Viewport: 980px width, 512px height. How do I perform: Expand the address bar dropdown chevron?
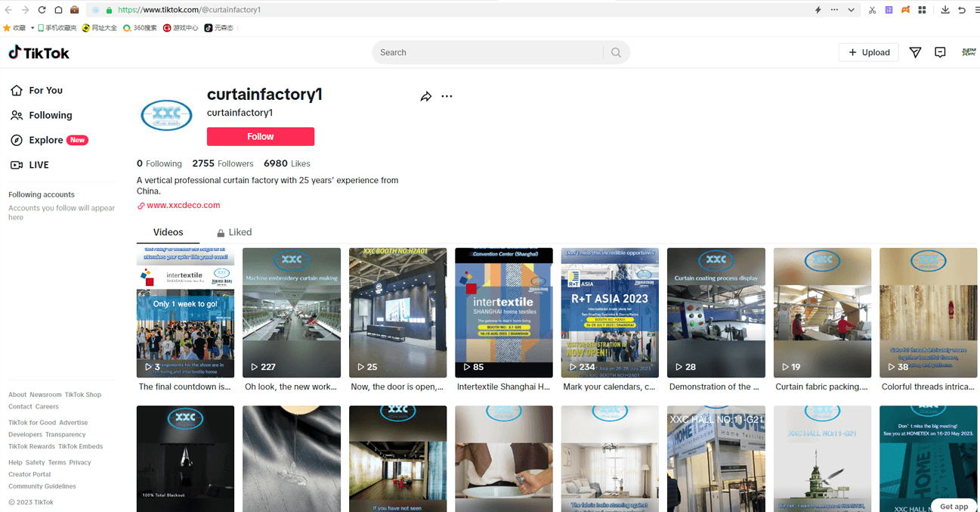(852, 10)
